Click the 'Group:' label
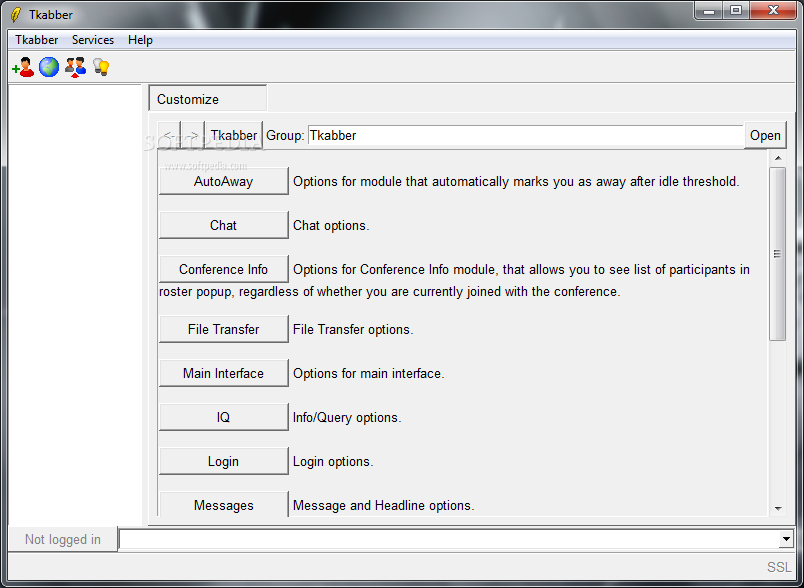The height and width of the screenshot is (588, 804). point(285,136)
